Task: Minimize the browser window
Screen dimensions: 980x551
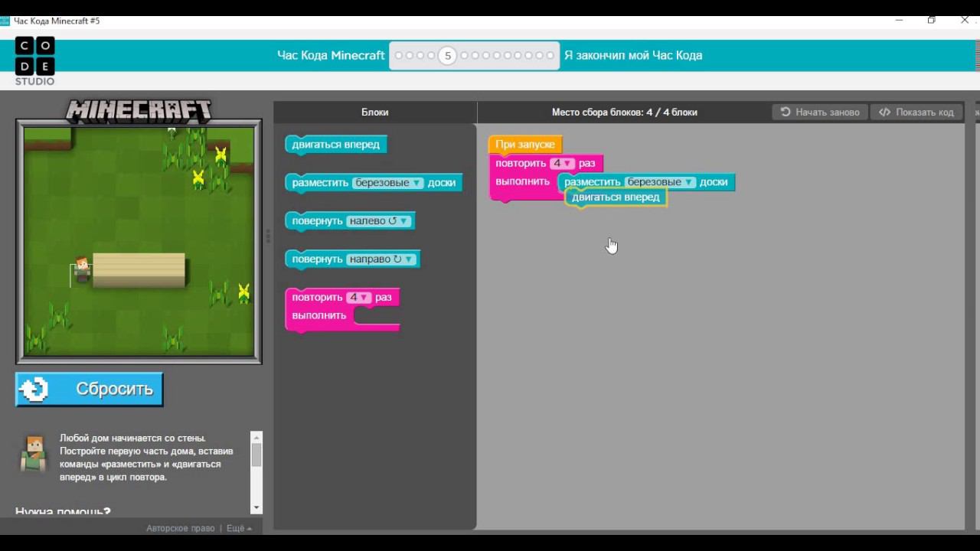Action: 899,21
